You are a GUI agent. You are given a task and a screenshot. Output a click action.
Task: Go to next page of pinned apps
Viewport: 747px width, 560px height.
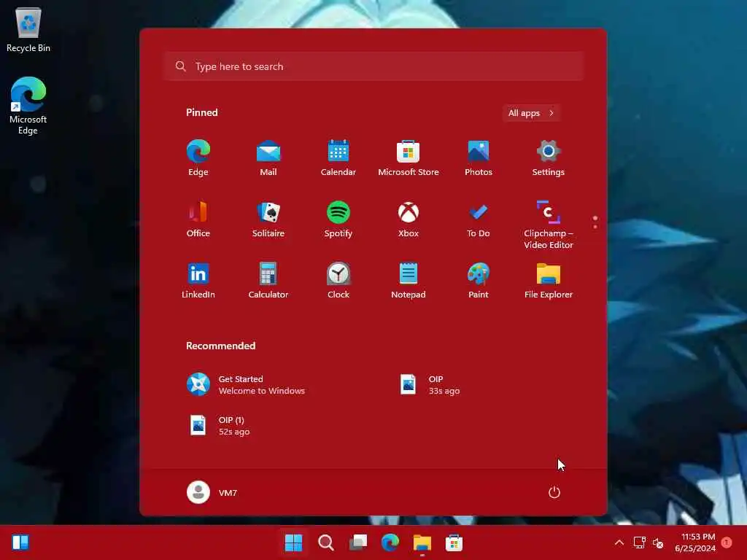point(595,227)
